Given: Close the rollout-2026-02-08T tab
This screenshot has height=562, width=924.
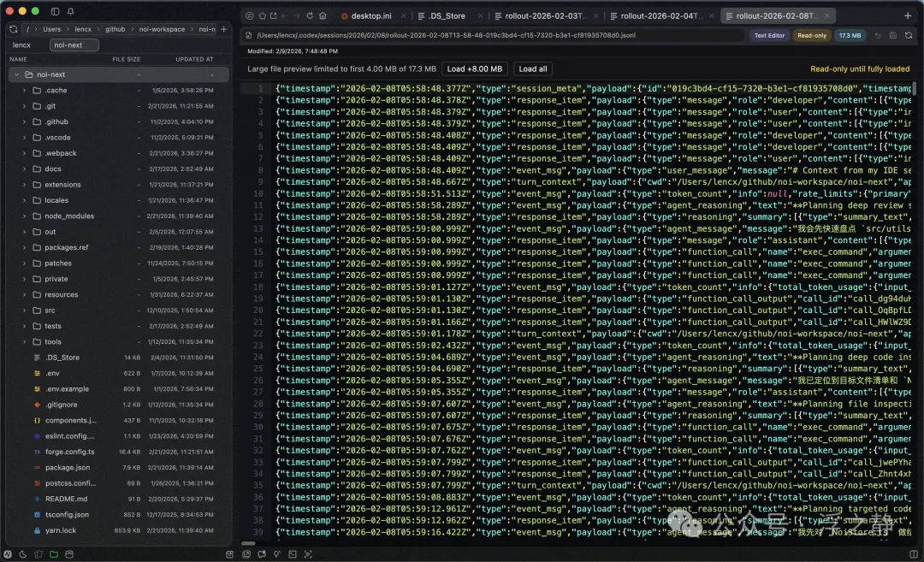Looking at the screenshot, I should (x=826, y=16).
